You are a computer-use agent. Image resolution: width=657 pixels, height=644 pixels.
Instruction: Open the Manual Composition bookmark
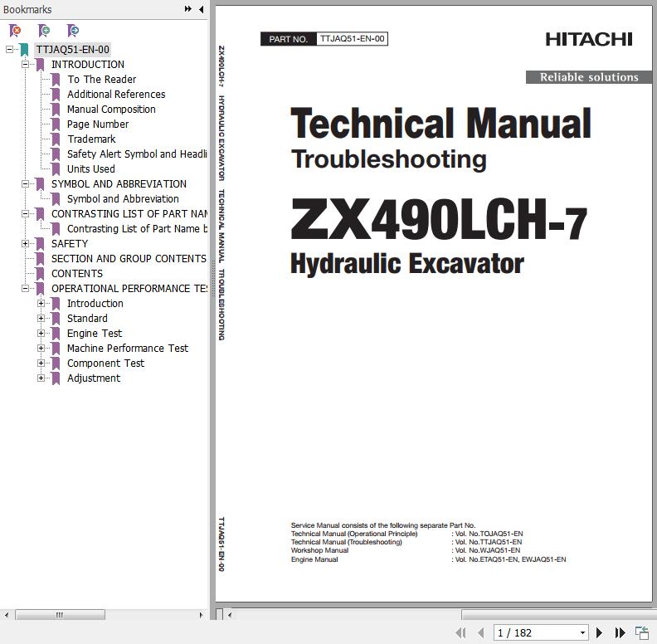111,110
